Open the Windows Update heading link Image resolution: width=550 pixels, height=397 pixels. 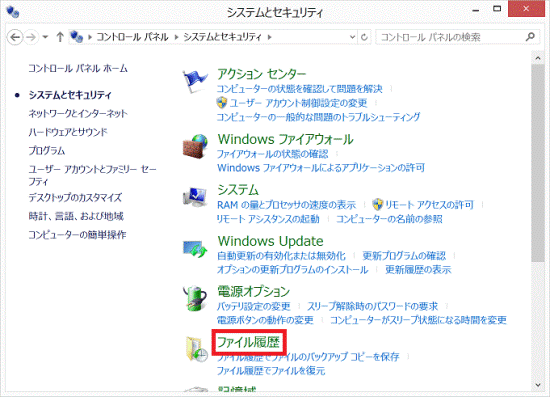tap(270, 241)
